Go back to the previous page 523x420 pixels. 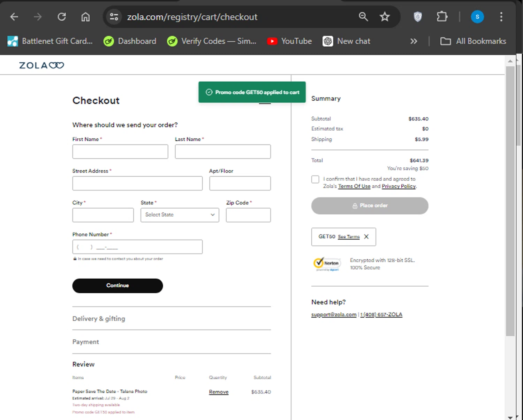[14, 17]
